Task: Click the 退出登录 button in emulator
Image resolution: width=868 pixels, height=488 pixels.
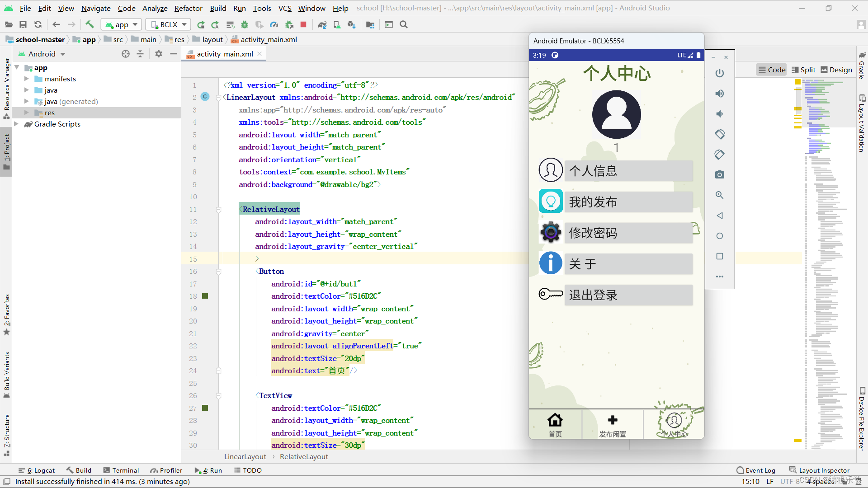Action: point(628,295)
